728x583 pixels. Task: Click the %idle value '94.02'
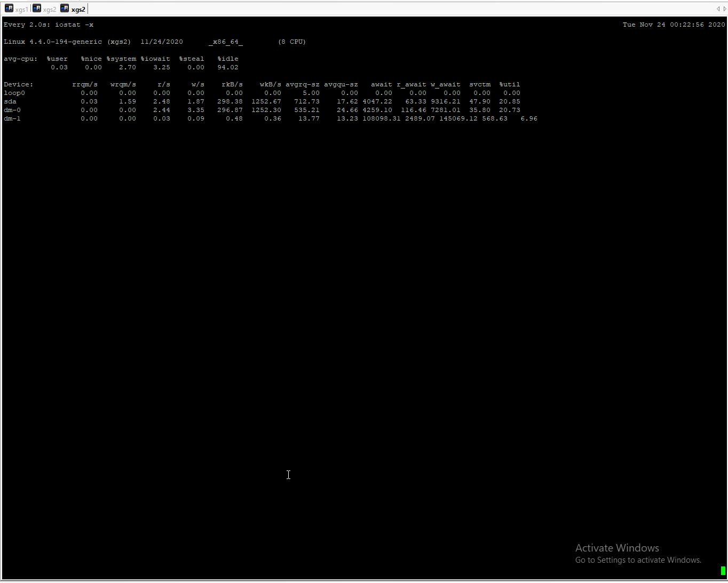point(228,67)
